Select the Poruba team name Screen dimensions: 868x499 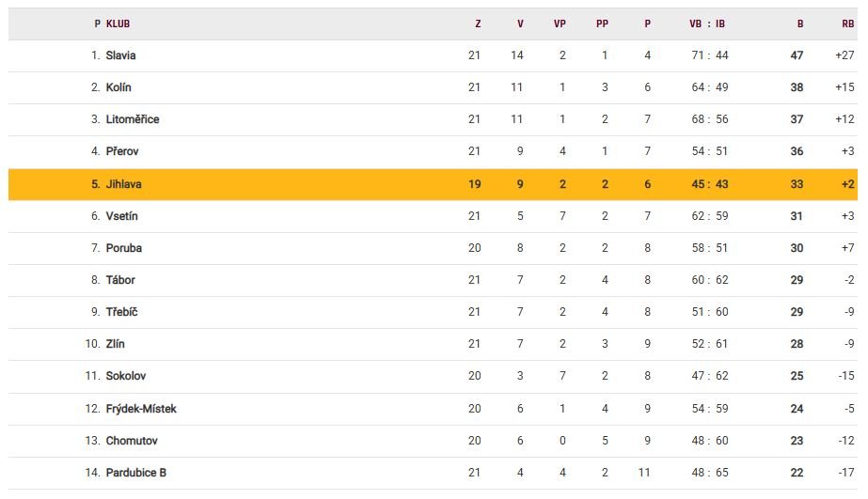[x=124, y=248]
